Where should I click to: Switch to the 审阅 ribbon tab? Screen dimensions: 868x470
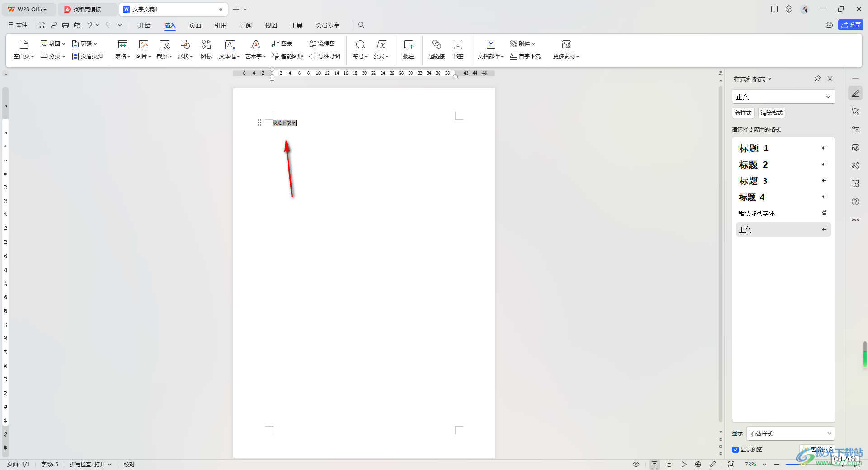point(246,25)
